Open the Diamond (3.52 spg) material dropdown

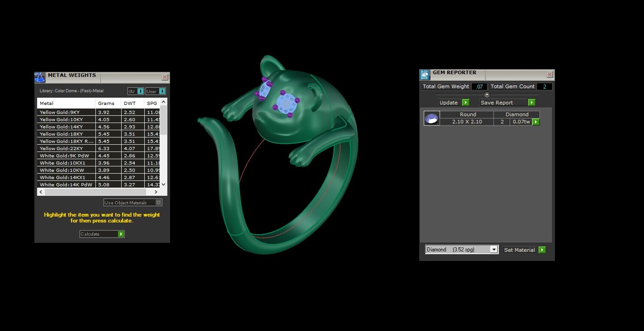tap(462, 249)
